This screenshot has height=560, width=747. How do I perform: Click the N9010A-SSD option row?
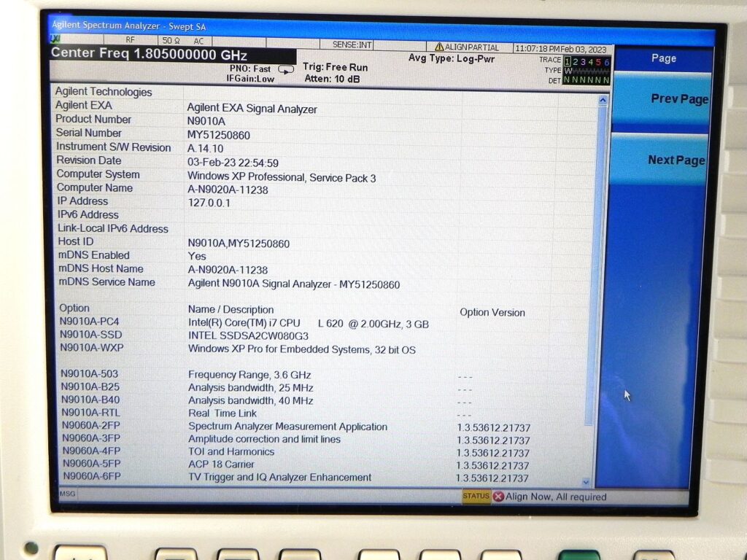(184, 335)
